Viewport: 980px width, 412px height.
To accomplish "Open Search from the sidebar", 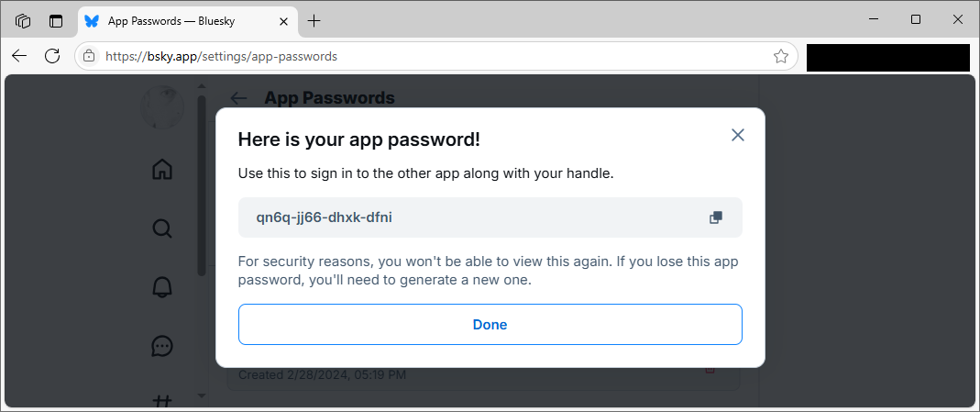I will (x=162, y=228).
